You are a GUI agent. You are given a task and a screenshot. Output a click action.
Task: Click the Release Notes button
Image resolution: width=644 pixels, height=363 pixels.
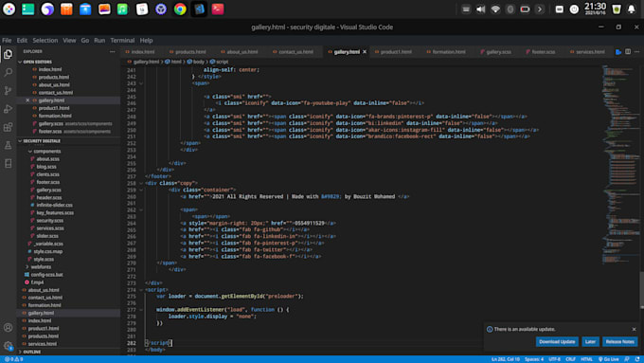619,341
